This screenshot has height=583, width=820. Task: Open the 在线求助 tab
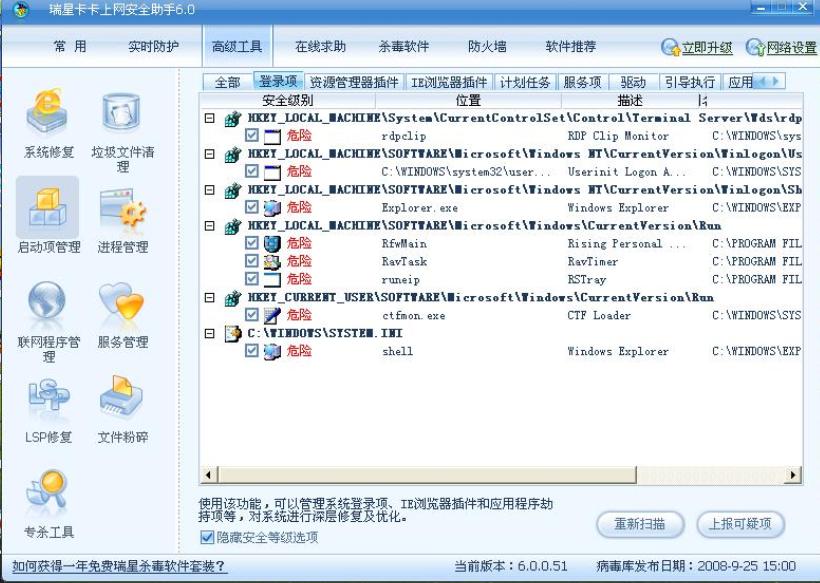pyautogui.click(x=320, y=47)
